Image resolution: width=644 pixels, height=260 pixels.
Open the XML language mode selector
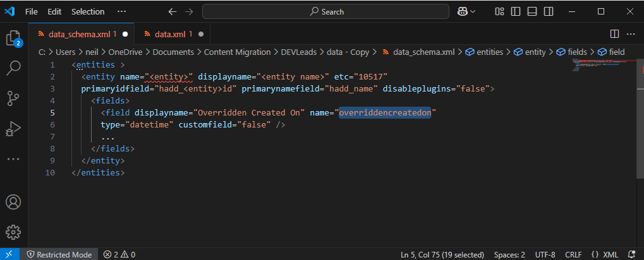[x=605, y=254]
